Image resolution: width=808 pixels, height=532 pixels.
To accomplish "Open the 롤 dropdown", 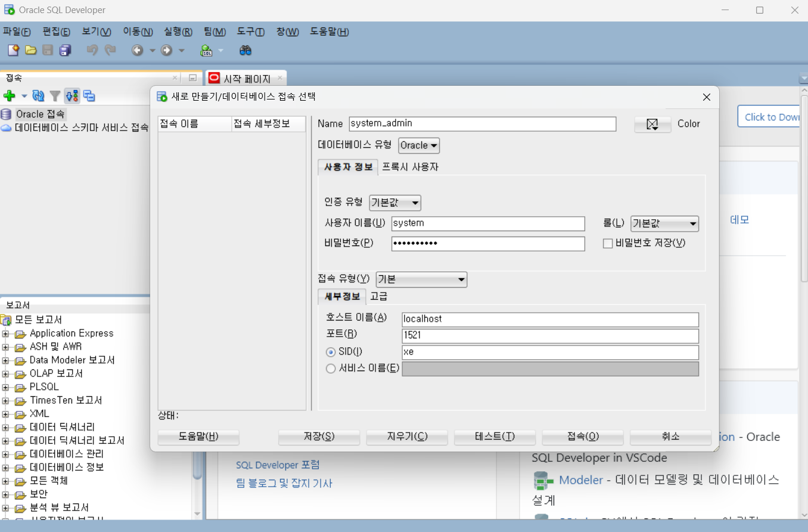I will [x=664, y=224].
